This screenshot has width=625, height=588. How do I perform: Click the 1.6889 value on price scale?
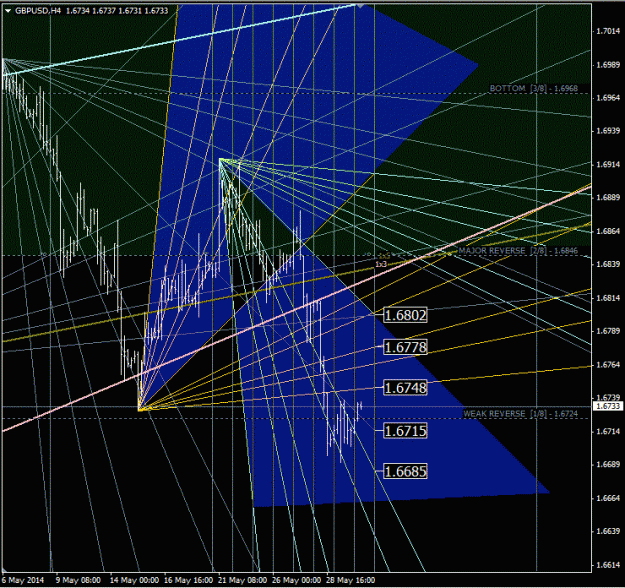pos(608,197)
